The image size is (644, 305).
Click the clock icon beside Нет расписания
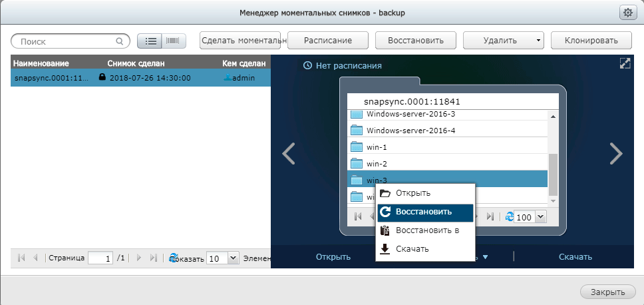click(x=307, y=65)
